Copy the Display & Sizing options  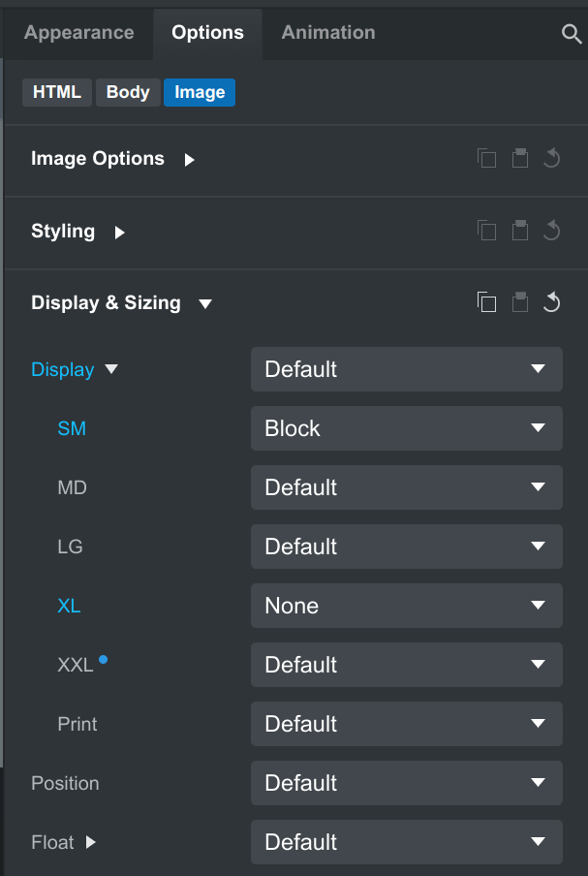[487, 301]
